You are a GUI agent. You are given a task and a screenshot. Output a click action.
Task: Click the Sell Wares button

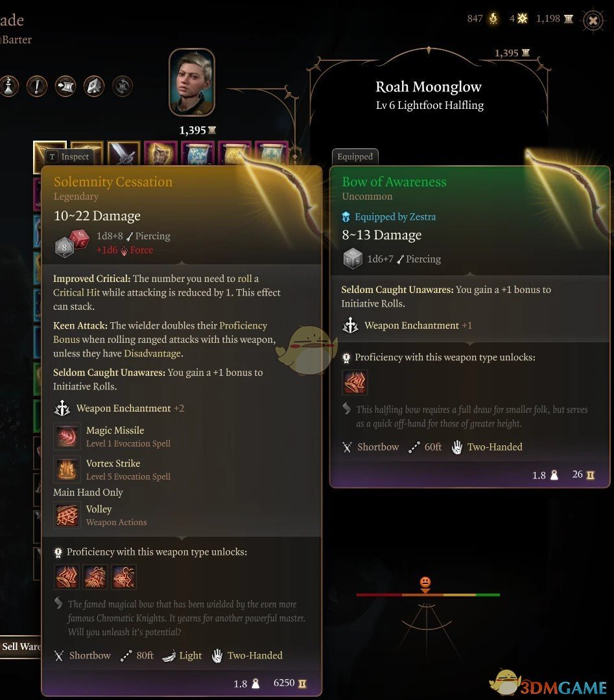click(x=21, y=646)
